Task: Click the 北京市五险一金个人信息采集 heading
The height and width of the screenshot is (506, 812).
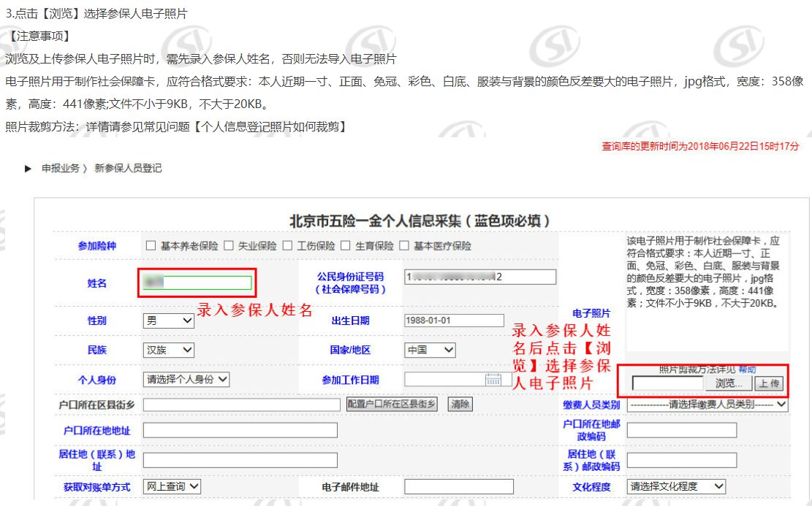Action: [420, 221]
